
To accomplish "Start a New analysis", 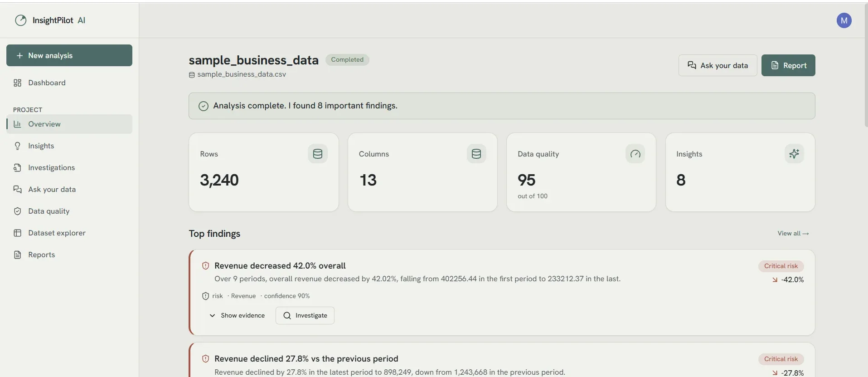I will coord(69,55).
